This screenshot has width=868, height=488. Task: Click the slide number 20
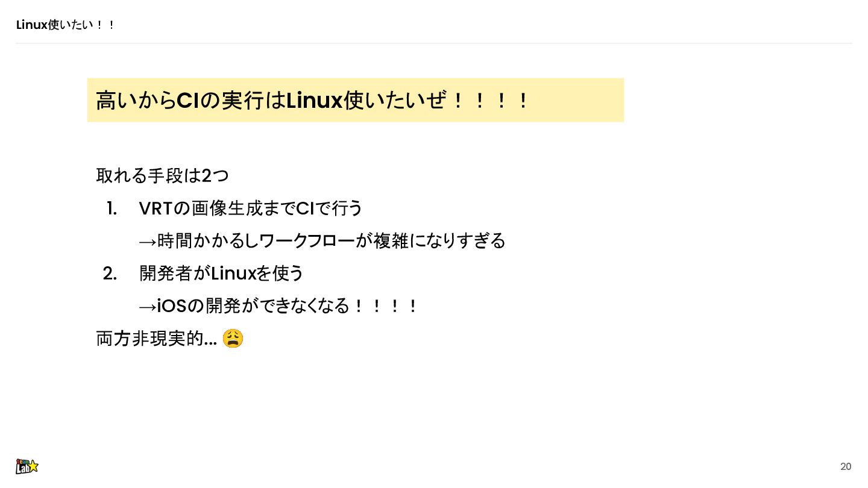pyautogui.click(x=846, y=467)
